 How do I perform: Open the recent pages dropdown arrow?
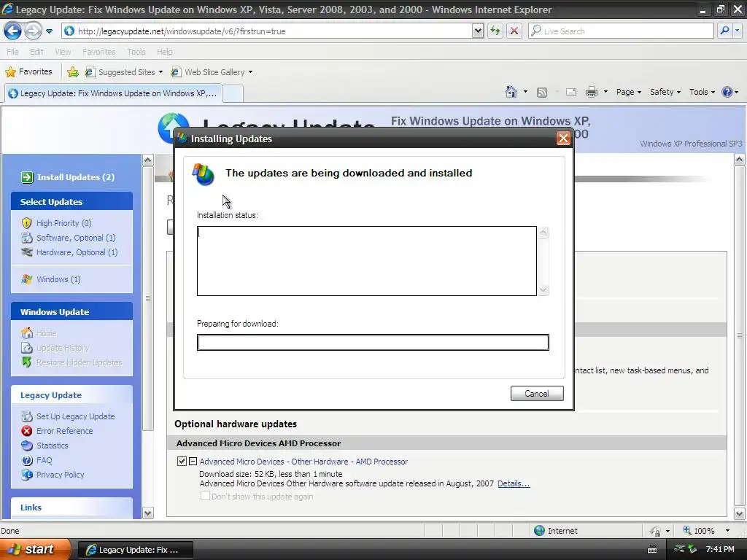pyautogui.click(x=49, y=31)
